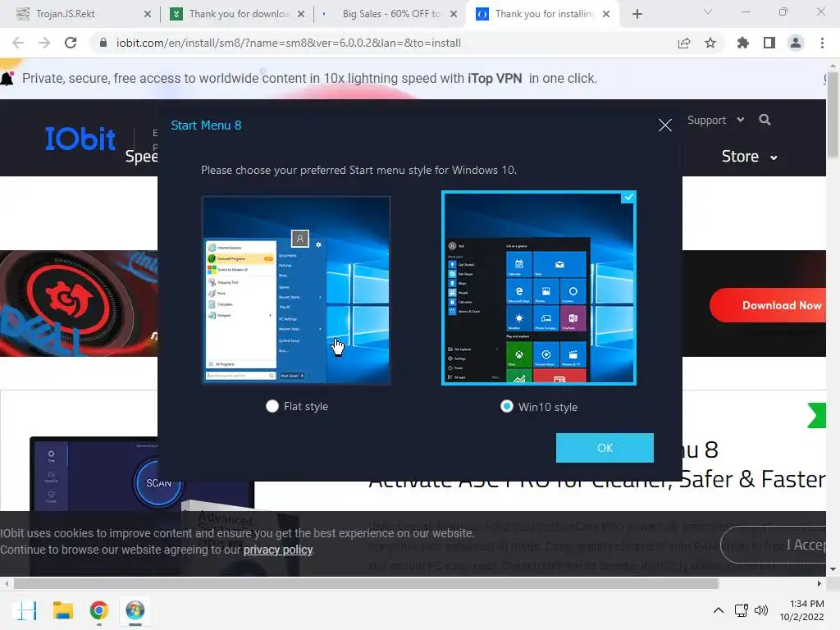Share this page icon
Screen dimensions: 840x630
coord(684,43)
